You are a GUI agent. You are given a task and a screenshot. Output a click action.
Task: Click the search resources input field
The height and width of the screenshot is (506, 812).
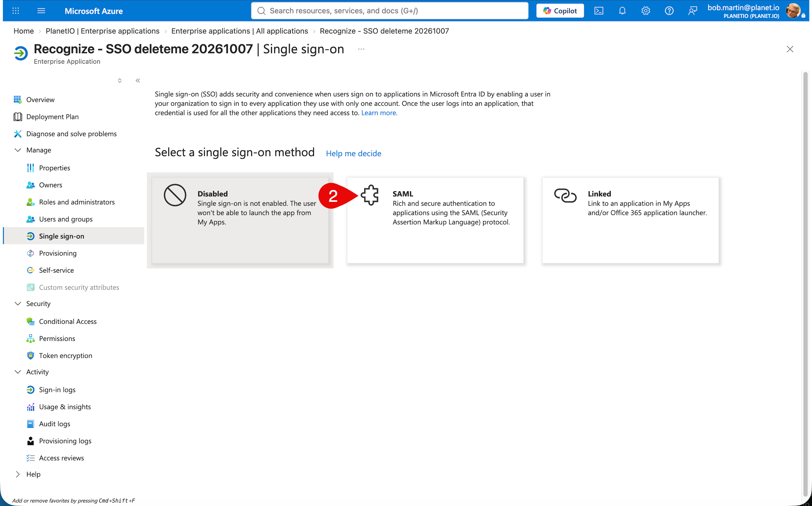[390, 11]
